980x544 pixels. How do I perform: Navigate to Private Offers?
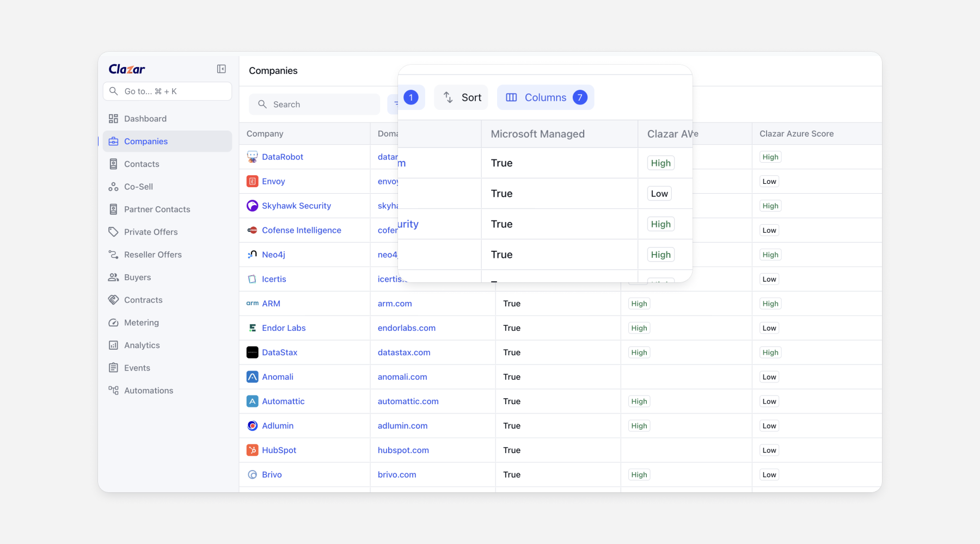167,232
